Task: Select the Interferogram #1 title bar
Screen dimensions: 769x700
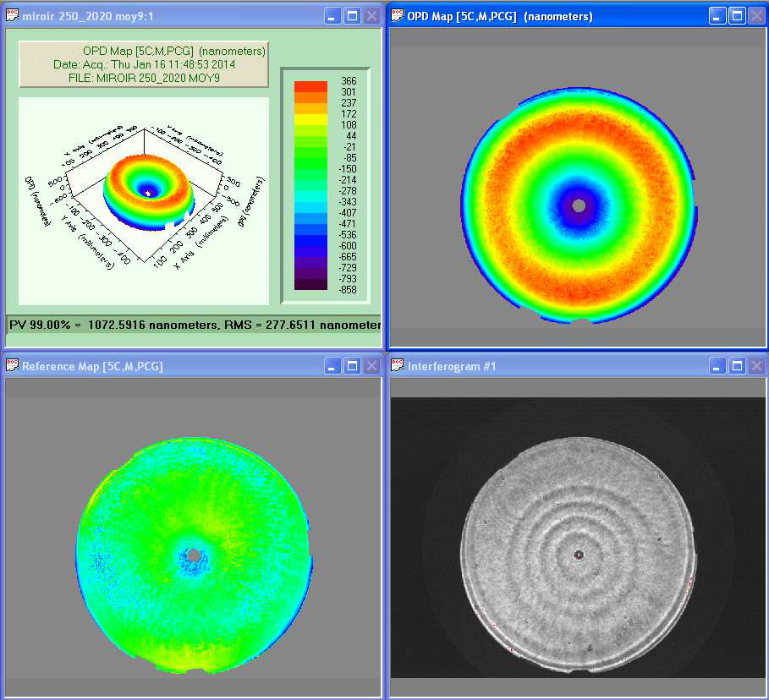Action: click(550, 365)
